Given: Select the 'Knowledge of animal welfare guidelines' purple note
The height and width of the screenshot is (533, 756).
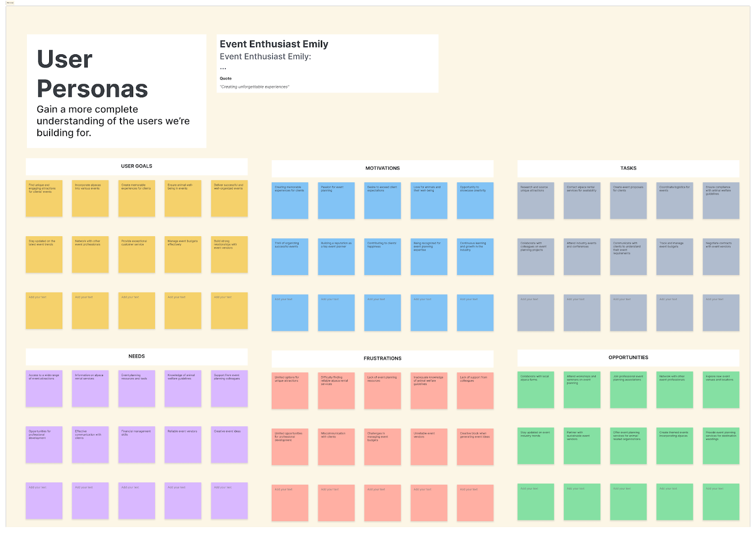Looking at the screenshot, I should click(x=183, y=389).
